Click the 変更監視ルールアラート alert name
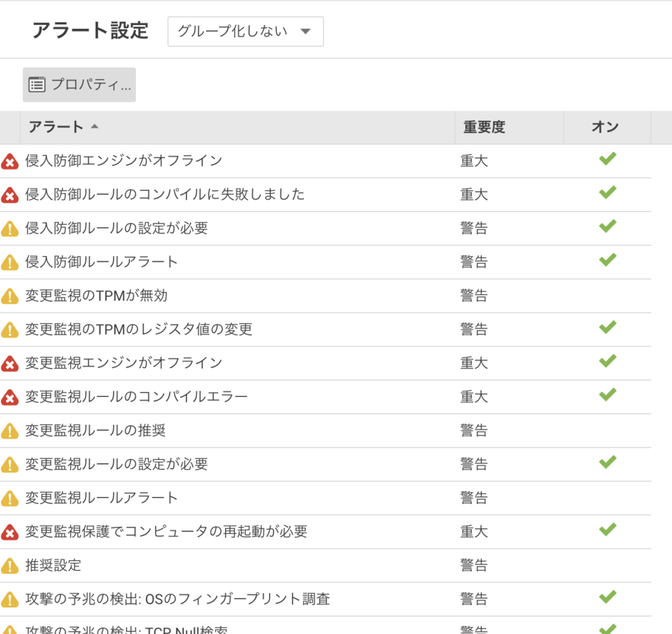The image size is (672, 634). pos(102,497)
